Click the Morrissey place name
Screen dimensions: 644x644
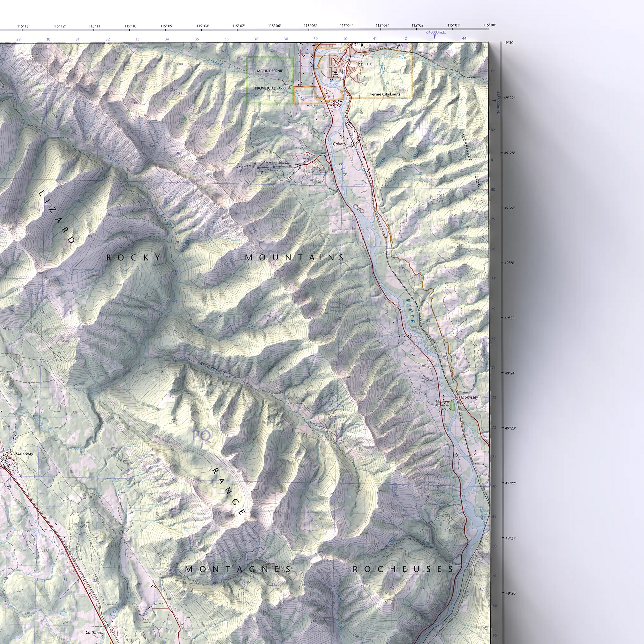469,397
